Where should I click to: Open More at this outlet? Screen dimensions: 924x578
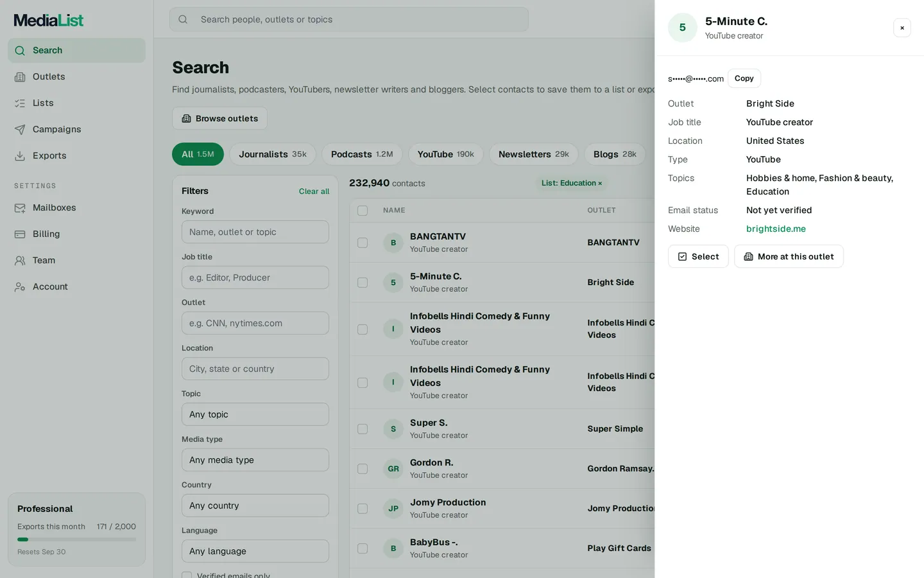coord(789,256)
